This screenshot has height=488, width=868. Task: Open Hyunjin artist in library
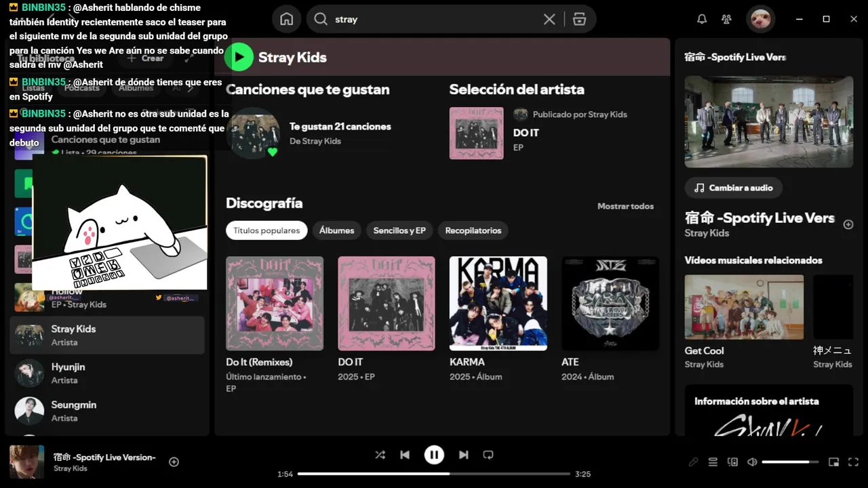pyautogui.click(x=107, y=373)
